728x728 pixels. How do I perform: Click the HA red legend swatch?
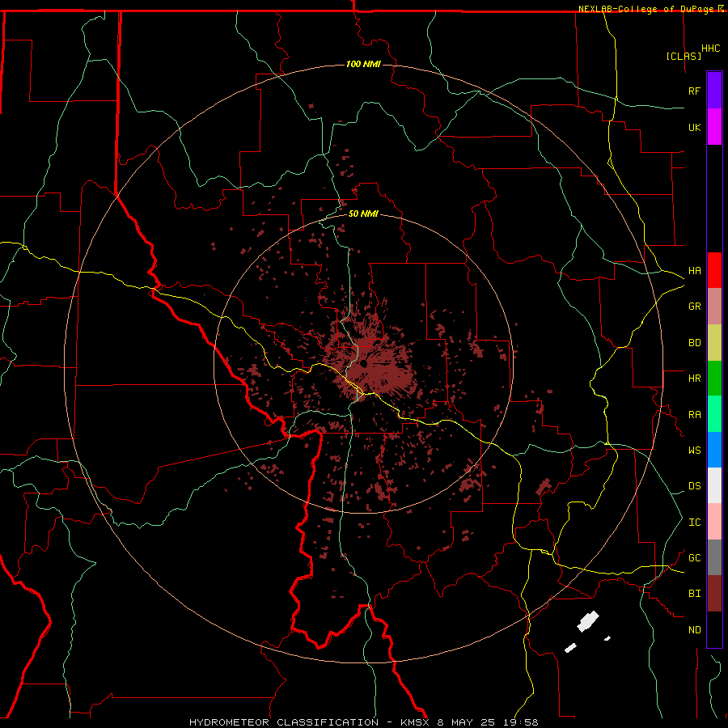click(x=714, y=270)
